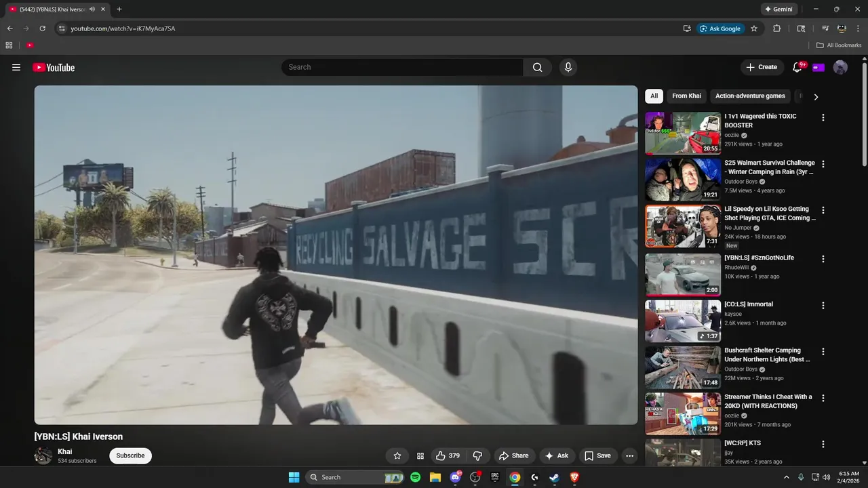
Task: Save the video to a playlist
Action: pyautogui.click(x=597, y=455)
